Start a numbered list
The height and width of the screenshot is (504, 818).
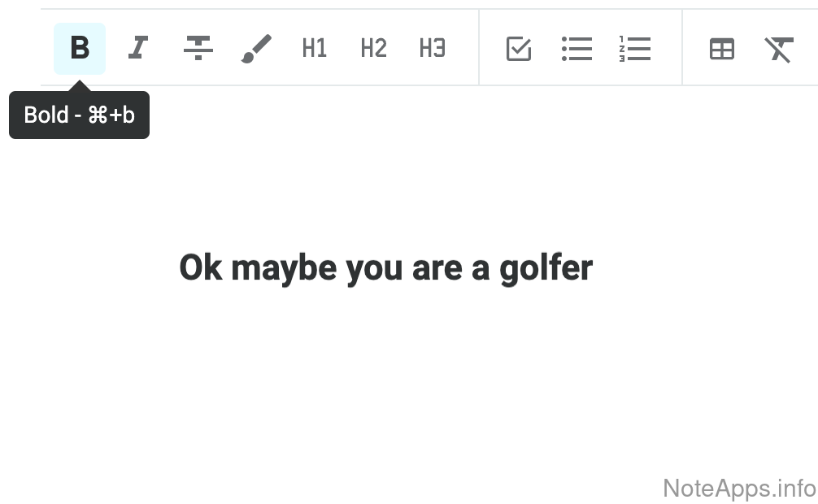point(634,49)
